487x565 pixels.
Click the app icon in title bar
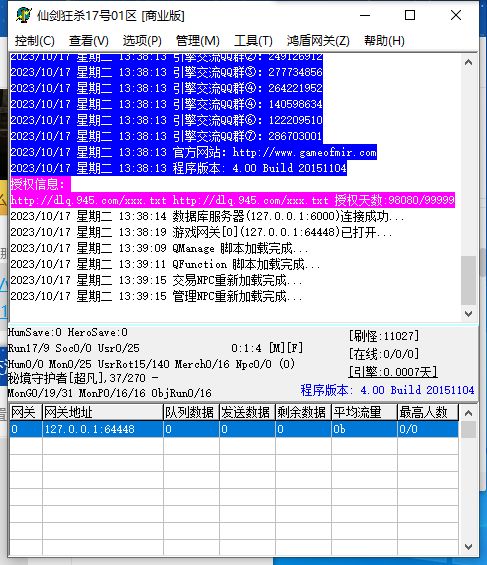coord(24,15)
